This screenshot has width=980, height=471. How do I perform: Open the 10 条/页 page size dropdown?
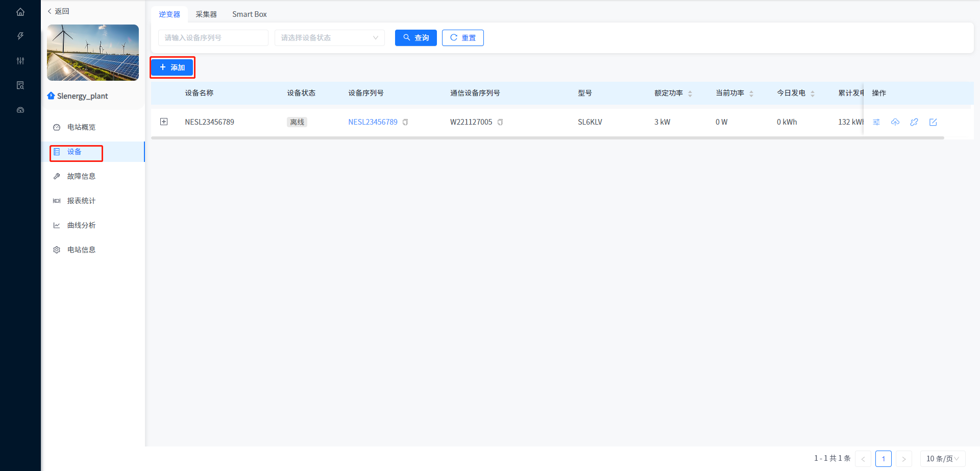pos(942,459)
